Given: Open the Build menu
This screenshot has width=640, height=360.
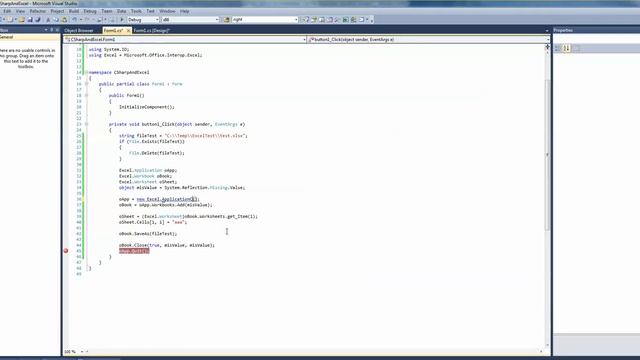Looking at the screenshot, I should [74, 11].
